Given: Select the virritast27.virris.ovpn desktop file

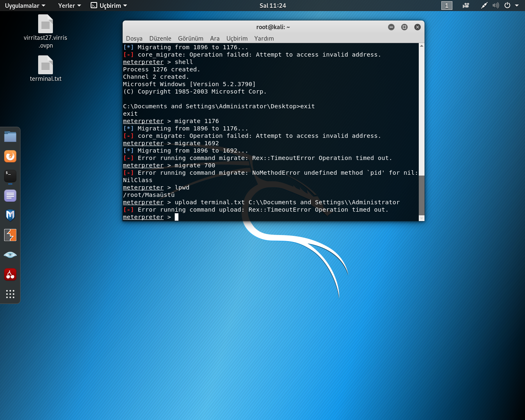Looking at the screenshot, I should pos(46,32).
